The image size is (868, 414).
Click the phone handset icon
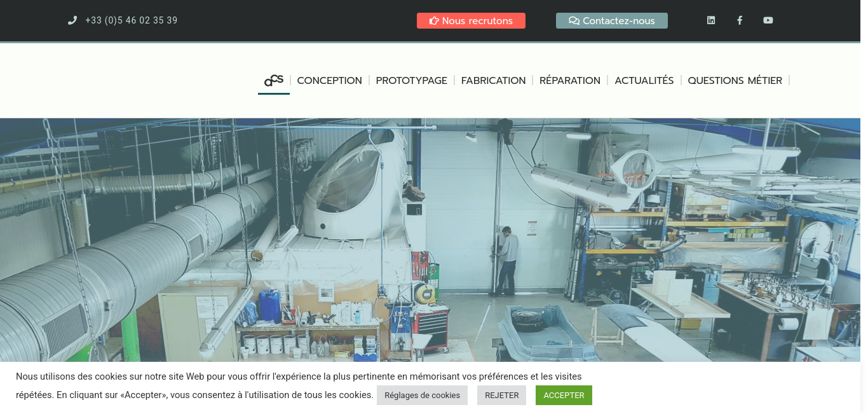click(72, 20)
